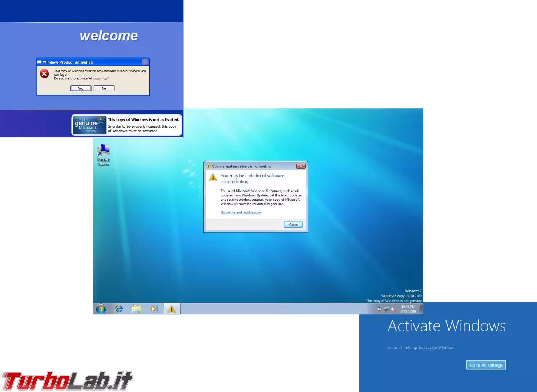537x392 pixels.
Task: Click the 'ask for genuine Microsoft software' badge
Action: (x=89, y=125)
